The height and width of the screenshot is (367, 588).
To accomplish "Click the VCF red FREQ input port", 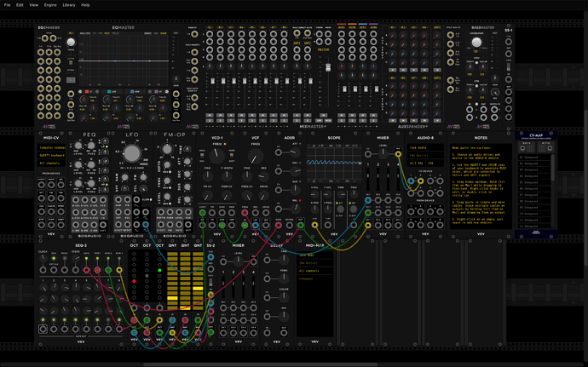I will pyautogui.click(x=245, y=213).
